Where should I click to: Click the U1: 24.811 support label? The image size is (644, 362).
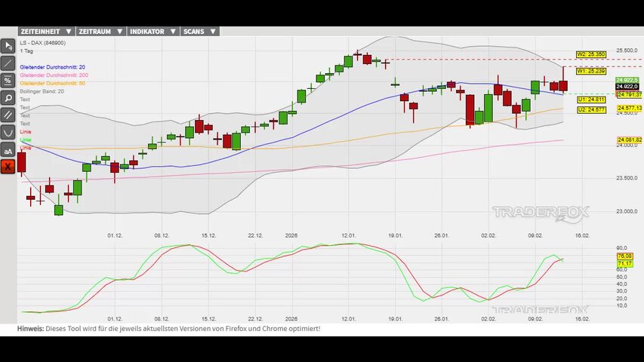[x=590, y=100]
